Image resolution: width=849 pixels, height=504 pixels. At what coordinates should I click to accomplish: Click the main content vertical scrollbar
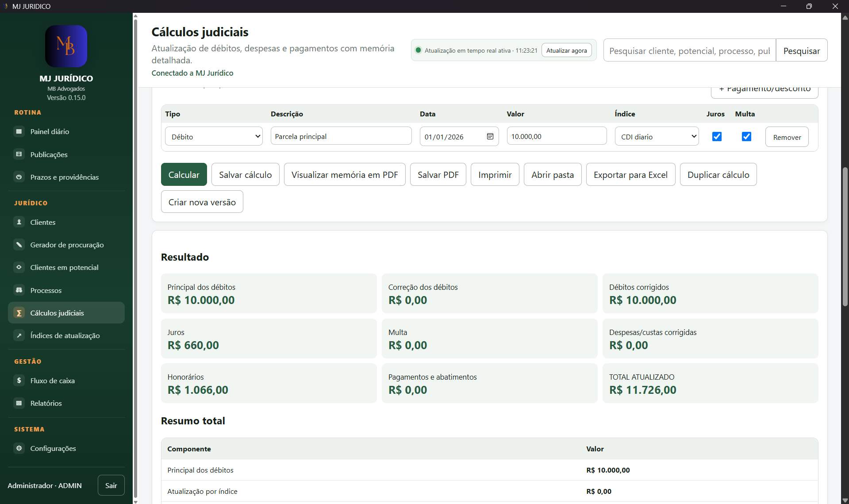(845, 236)
